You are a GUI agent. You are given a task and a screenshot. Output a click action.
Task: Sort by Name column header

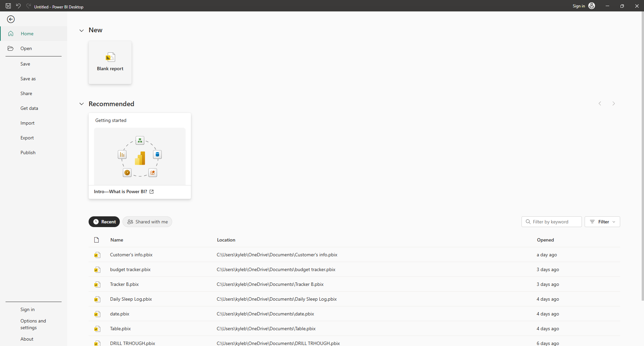117,240
